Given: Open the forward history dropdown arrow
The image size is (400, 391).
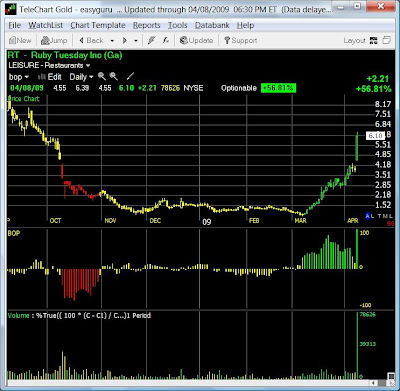Looking at the screenshot, I should click(136, 41).
